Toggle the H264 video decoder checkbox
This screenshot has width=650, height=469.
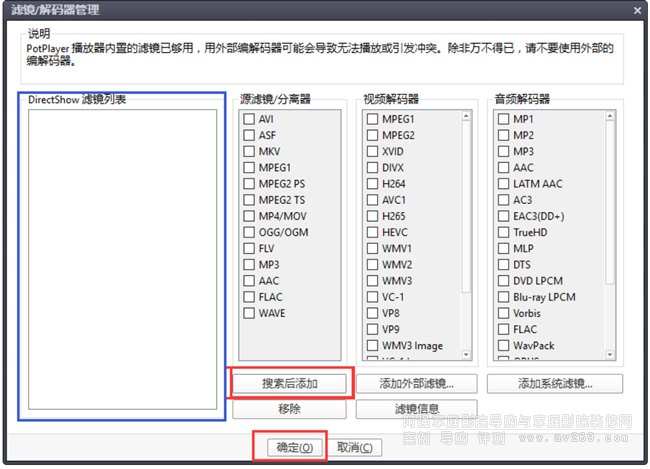[372, 184]
